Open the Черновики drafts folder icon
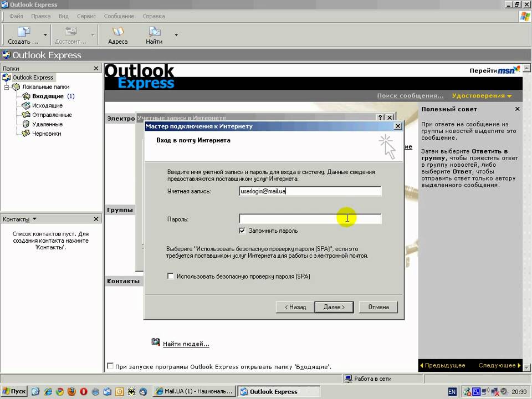 [x=26, y=134]
